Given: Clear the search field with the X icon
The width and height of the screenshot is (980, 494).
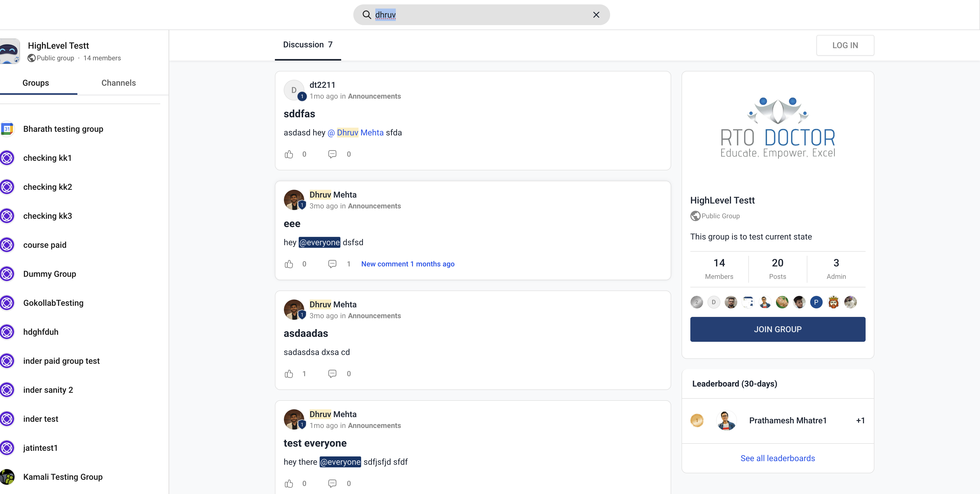Looking at the screenshot, I should [x=596, y=15].
